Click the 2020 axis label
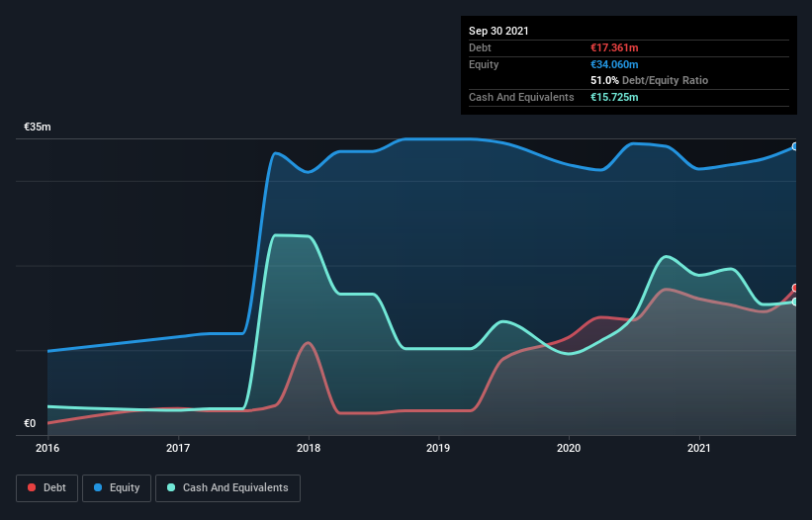812x520 pixels. point(569,448)
